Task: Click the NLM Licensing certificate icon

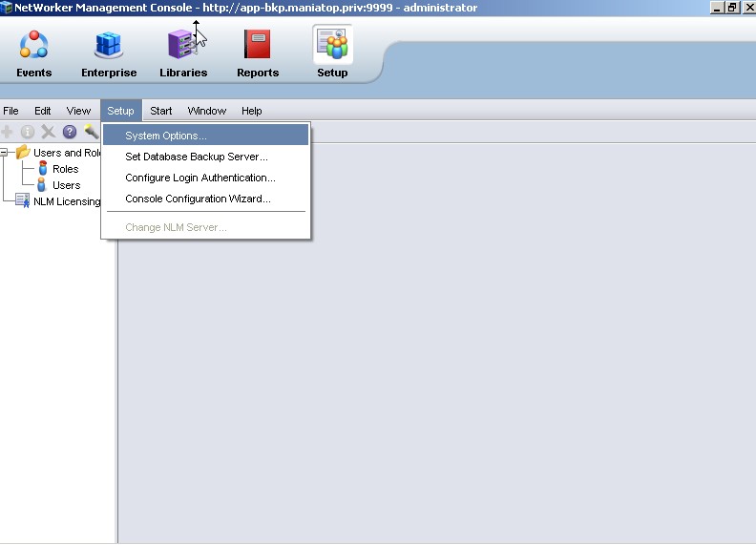Action: tap(23, 200)
